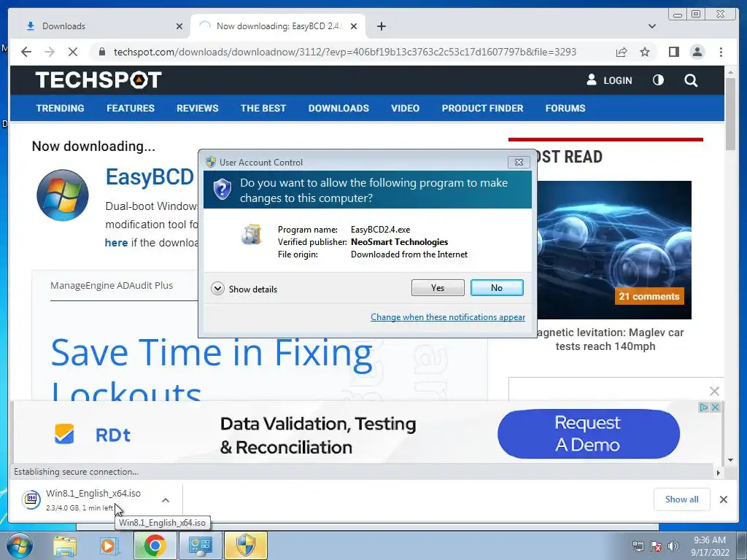The image size is (747, 560).
Task: Open Maglev car article thumbnail
Action: (x=614, y=250)
